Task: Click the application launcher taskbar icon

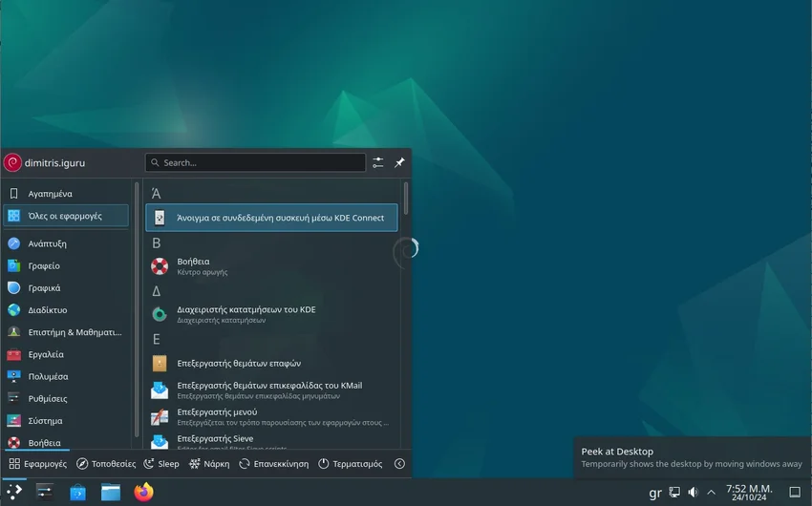Action: coord(14,492)
